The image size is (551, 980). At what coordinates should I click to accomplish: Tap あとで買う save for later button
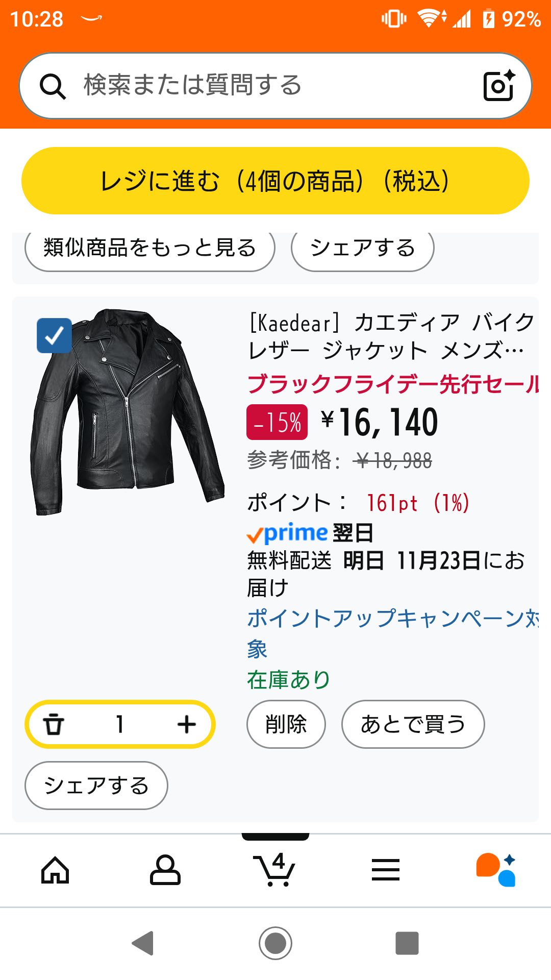pos(413,724)
